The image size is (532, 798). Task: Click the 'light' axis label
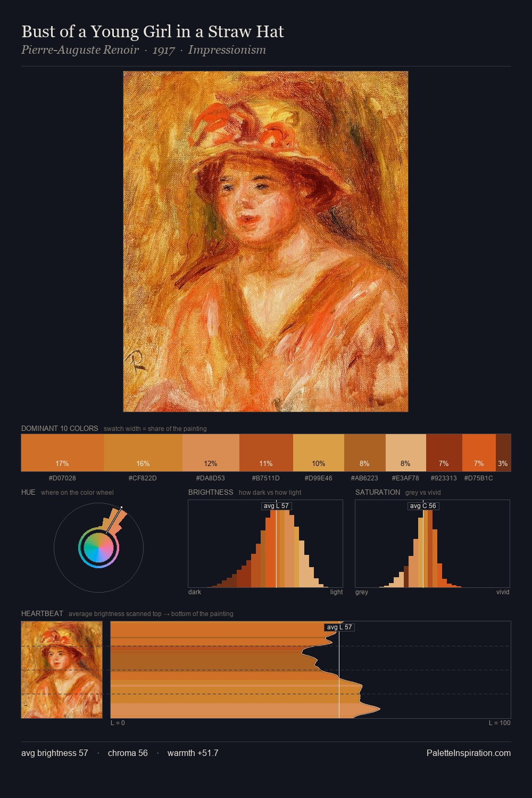336,592
